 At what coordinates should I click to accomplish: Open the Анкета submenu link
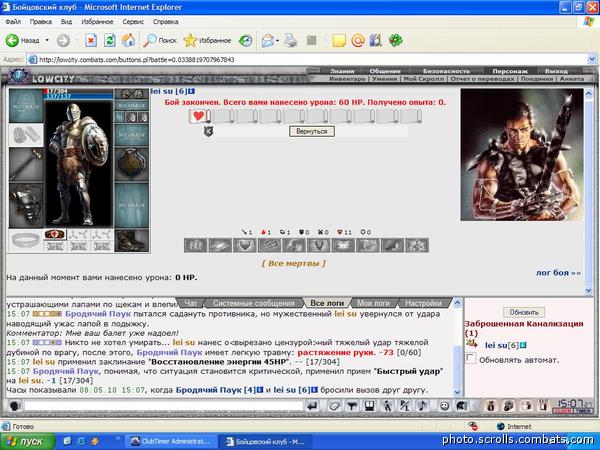tap(572, 78)
